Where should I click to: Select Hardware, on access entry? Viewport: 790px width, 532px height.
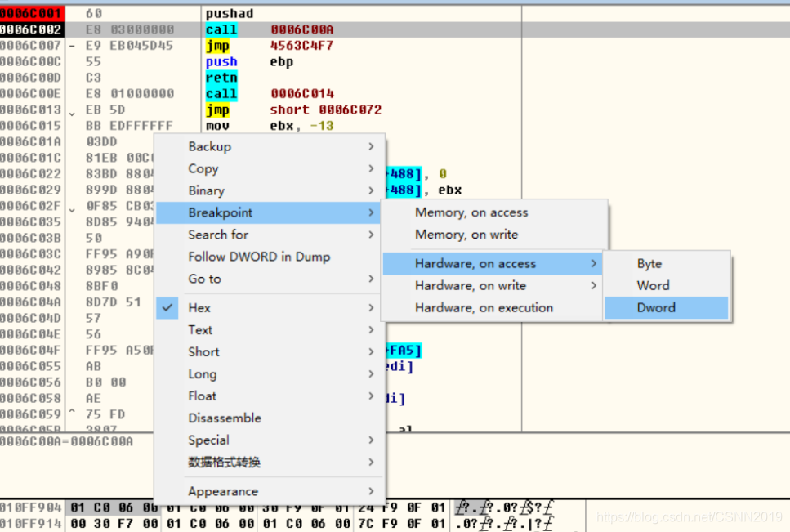click(x=493, y=264)
